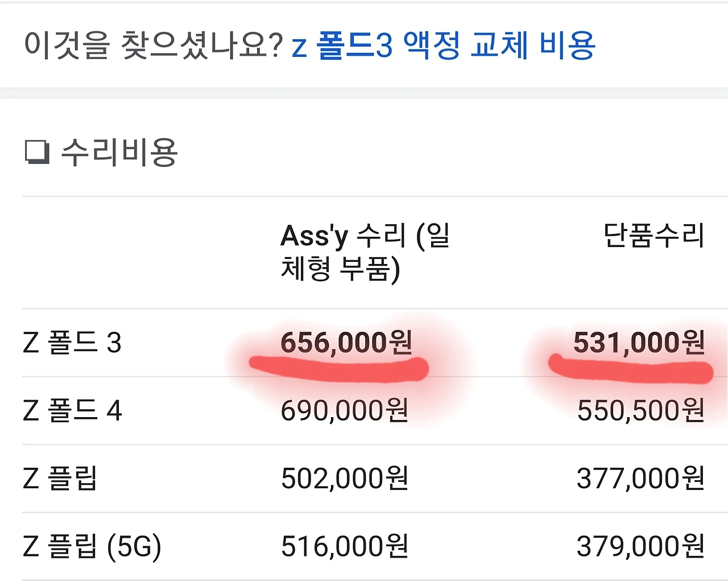Image resolution: width=728 pixels, height=581 pixels.
Task: Click the square icon beside 수리비용
Action: [38, 153]
